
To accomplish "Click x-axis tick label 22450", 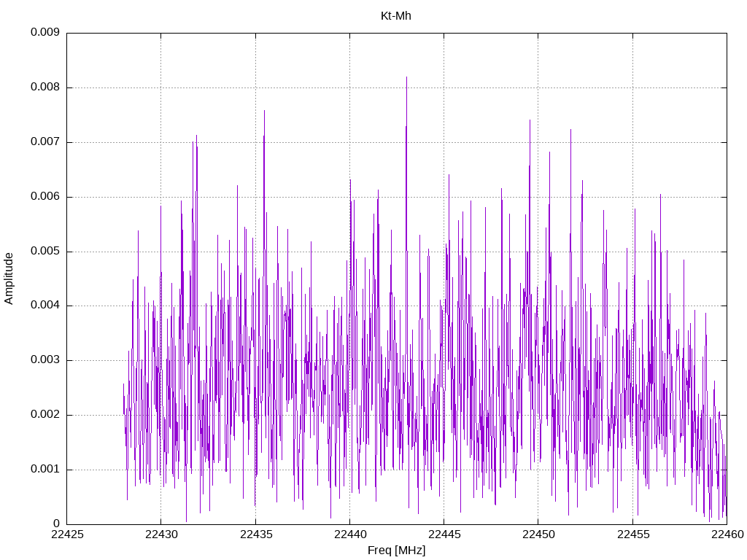I will [538, 534].
